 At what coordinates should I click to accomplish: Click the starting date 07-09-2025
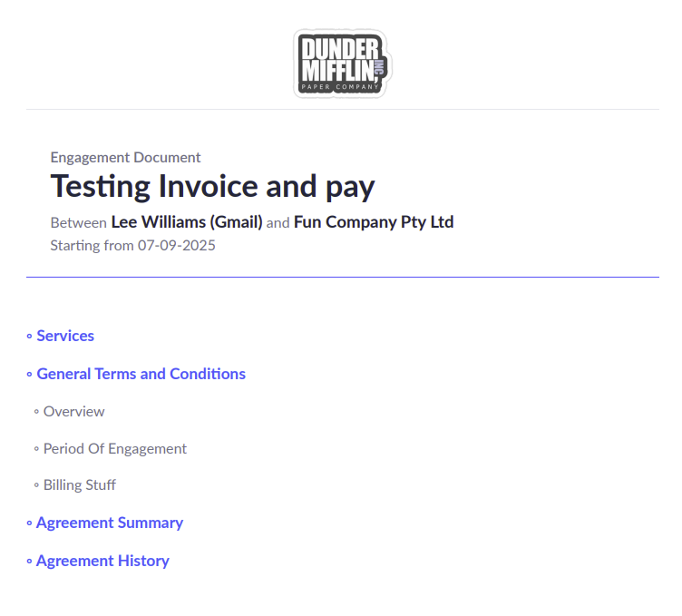click(x=176, y=245)
